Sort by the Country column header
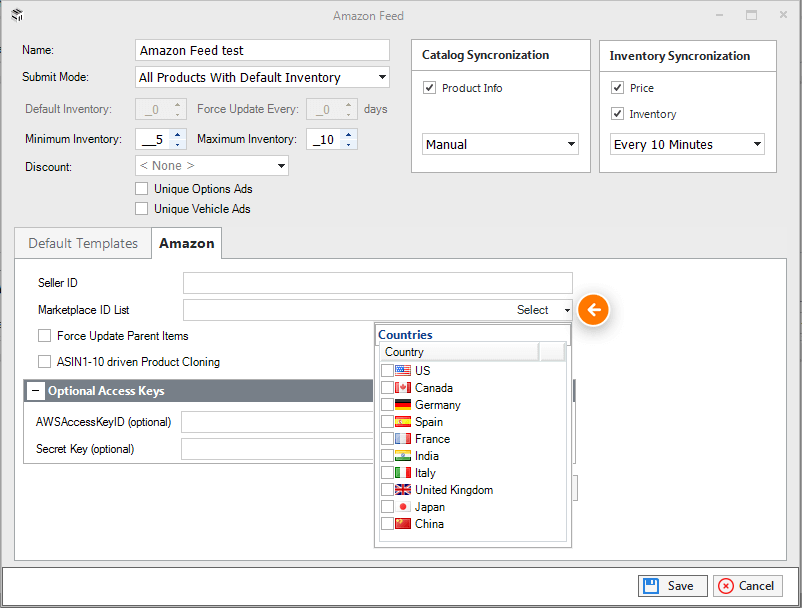 (459, 352)
